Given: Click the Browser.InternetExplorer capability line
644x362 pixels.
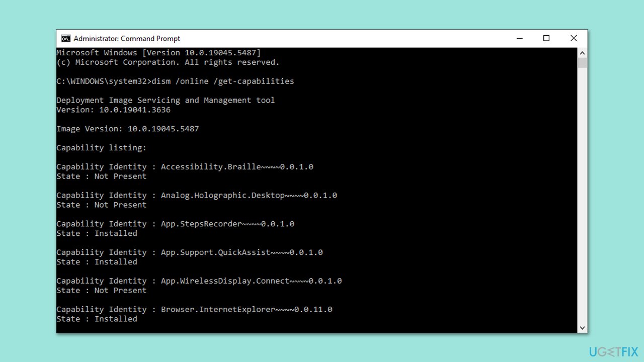Looking at the screenshot, I should (x=194, y=309).
